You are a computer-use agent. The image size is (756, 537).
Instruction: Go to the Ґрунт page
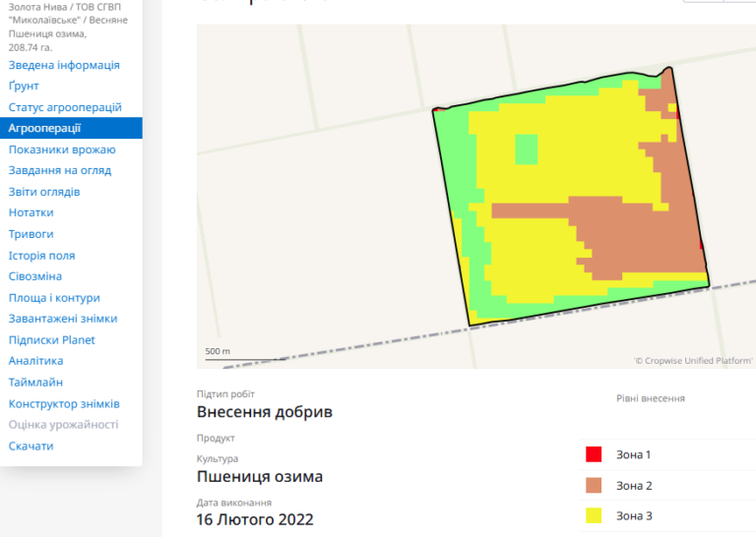(24, 86)
